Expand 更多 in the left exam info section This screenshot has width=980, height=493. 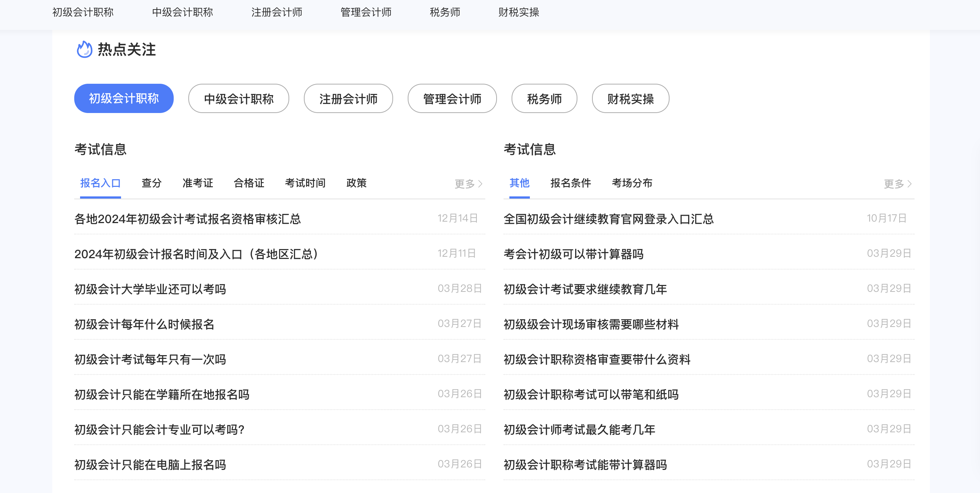point(469,184)
